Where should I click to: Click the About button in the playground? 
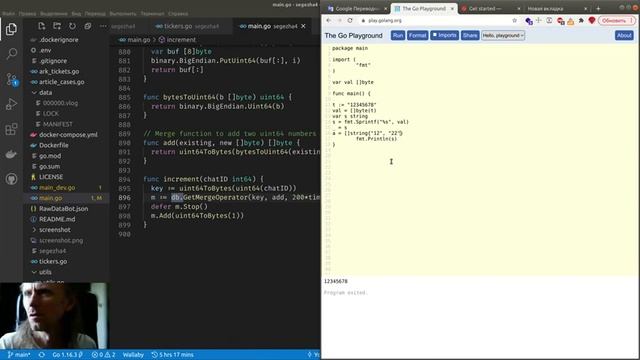[624, 36]
